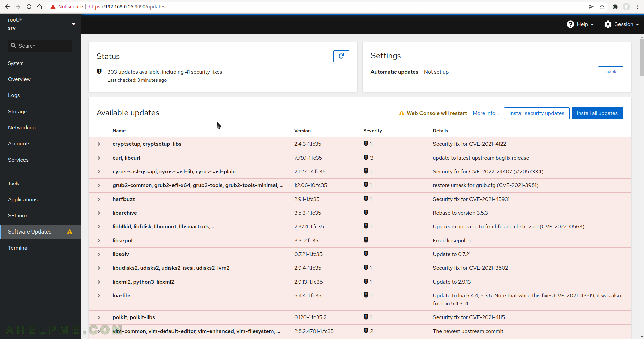Go to browser home page
644x339 pixels.
40,7
